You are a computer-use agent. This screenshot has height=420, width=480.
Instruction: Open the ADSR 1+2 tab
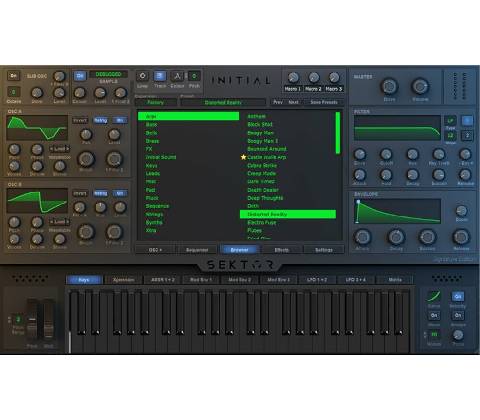(x=163, y=280)
